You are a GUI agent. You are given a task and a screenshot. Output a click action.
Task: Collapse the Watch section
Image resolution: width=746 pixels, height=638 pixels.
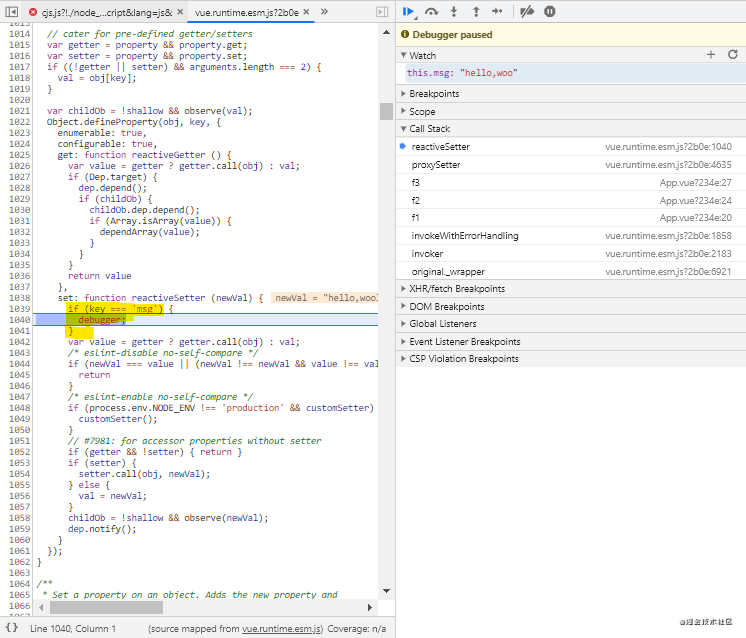pyautogui.click(x=403, y=55)
